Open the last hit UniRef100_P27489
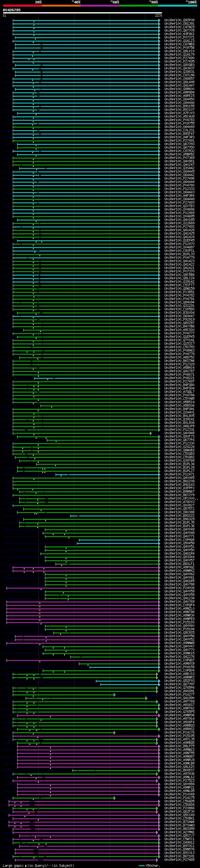Image resolution: width=200 pixels, height=868 pixels. (x=179, y=860)
